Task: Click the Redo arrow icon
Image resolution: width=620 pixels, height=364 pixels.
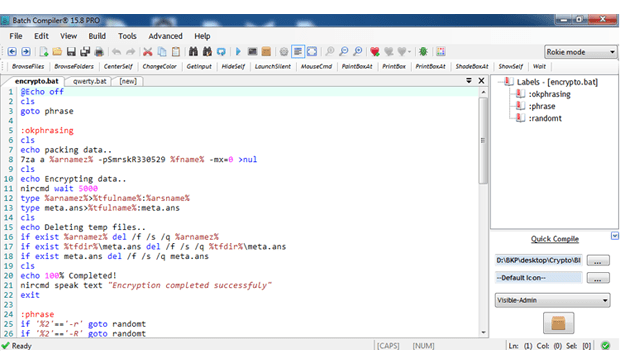Action: (130, 52)
